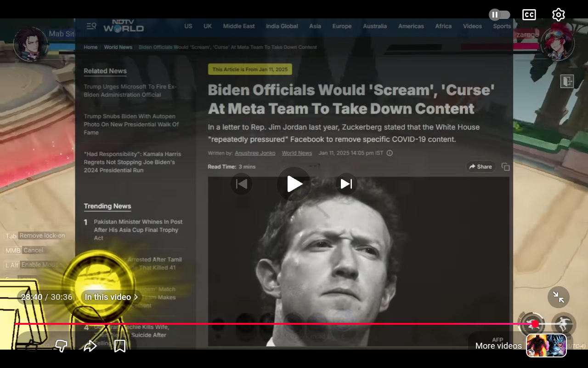This screenshot has height=368, width=588.
Task: Click the article Share button
Action: (481, 167)
